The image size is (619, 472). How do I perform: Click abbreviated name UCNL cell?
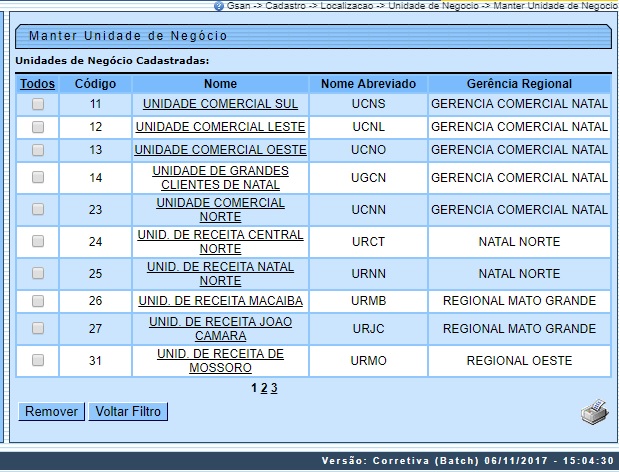[368, 127]
